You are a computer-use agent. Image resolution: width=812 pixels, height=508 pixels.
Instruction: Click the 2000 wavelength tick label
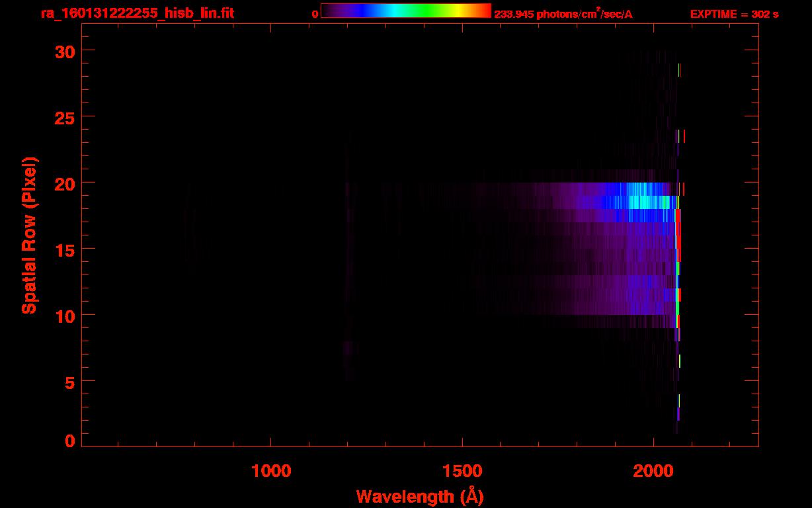(x=653, y=471)
